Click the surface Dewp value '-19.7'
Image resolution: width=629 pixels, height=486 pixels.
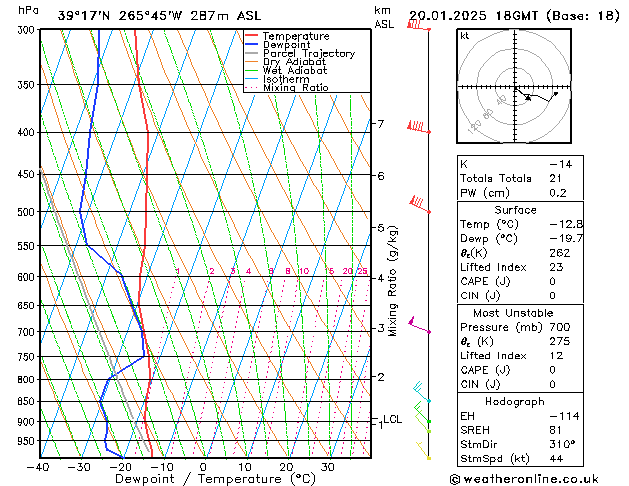(566, 239)
